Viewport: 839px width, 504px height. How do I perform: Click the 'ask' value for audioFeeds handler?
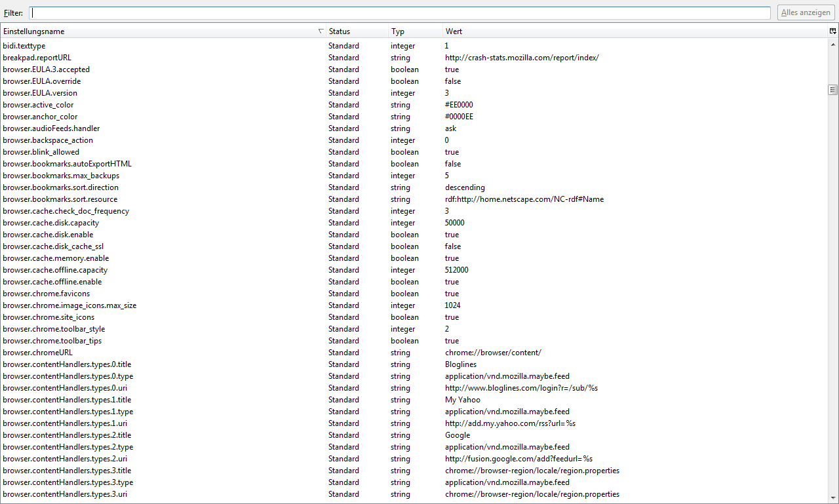click(x=451, y=128)
